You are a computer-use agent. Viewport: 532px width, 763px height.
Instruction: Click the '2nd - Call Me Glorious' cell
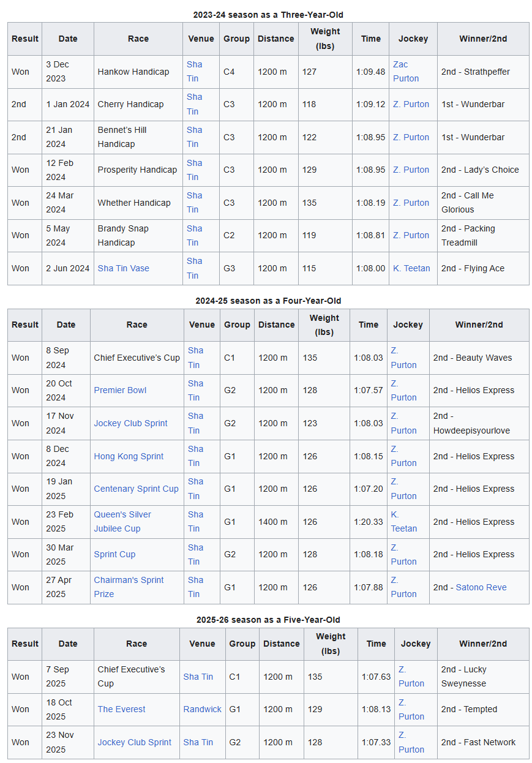(x=483, y=203)
